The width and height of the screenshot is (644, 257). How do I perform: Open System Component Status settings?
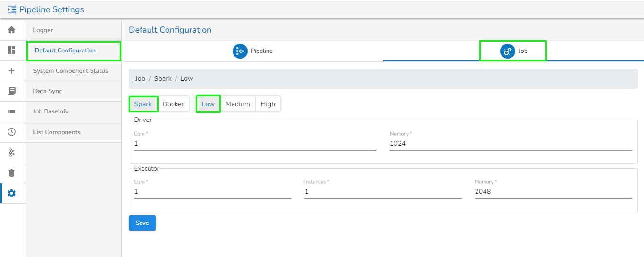click(70, 71)
